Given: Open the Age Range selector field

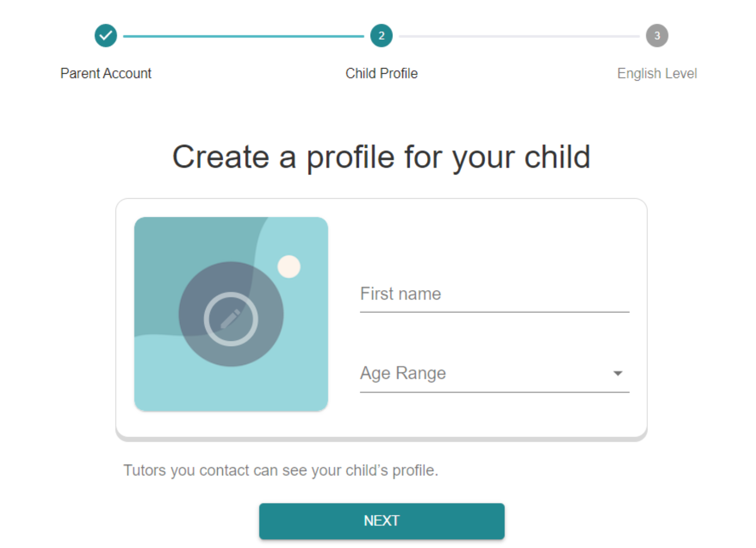Looking at the screenshot, I should [485, 374].
